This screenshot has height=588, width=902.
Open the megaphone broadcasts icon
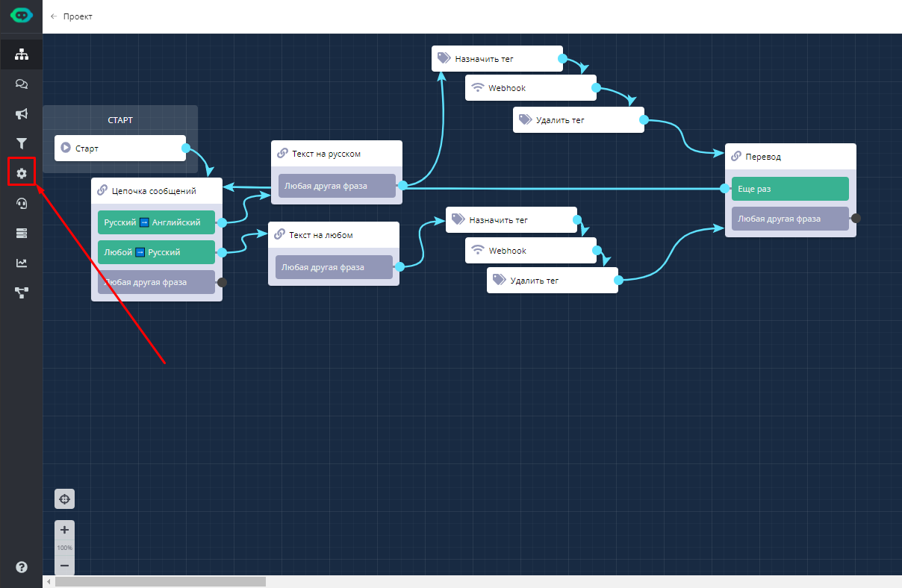pyautogui.click(x=21, y=114)
